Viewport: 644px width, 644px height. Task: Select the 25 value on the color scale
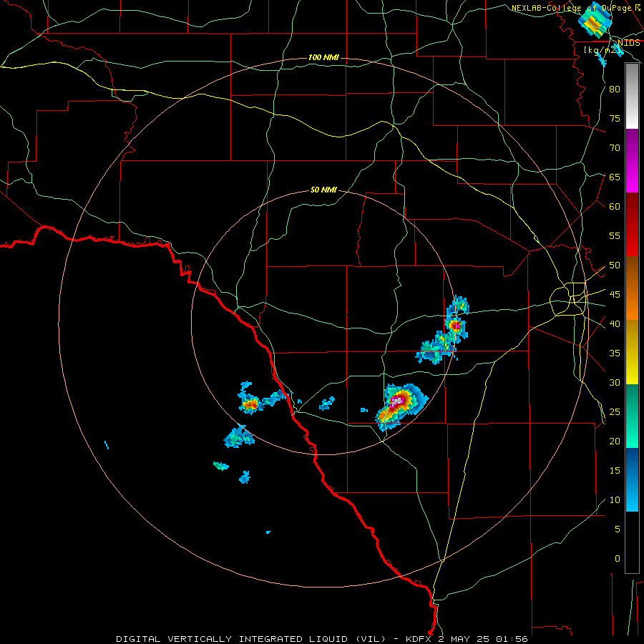click(615, 412)
